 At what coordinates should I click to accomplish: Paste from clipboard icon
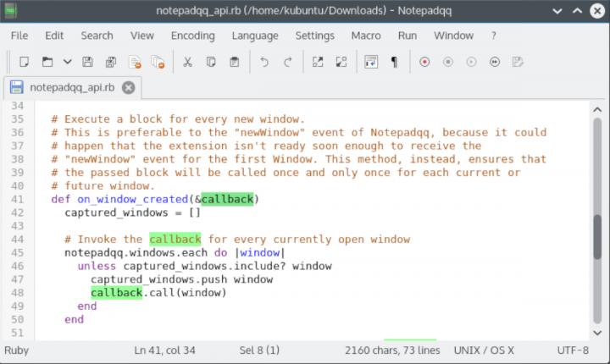coord(234,62)
